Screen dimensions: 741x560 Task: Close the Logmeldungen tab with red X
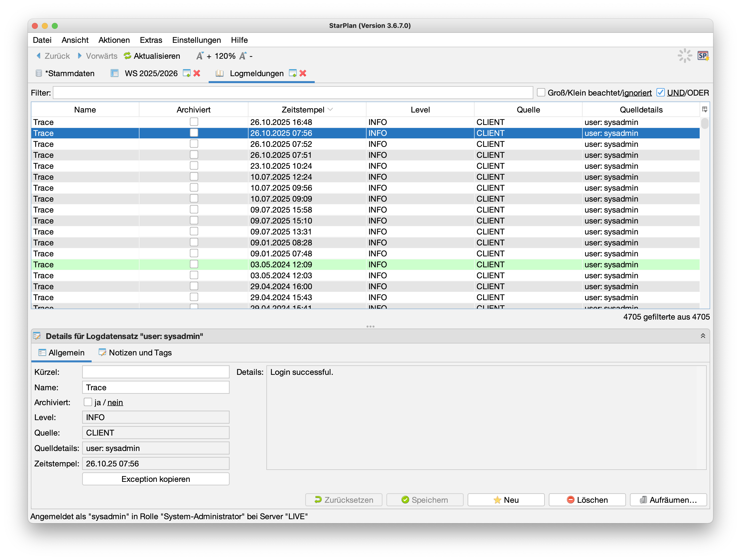pyautogui.click(x=303, y=73)
